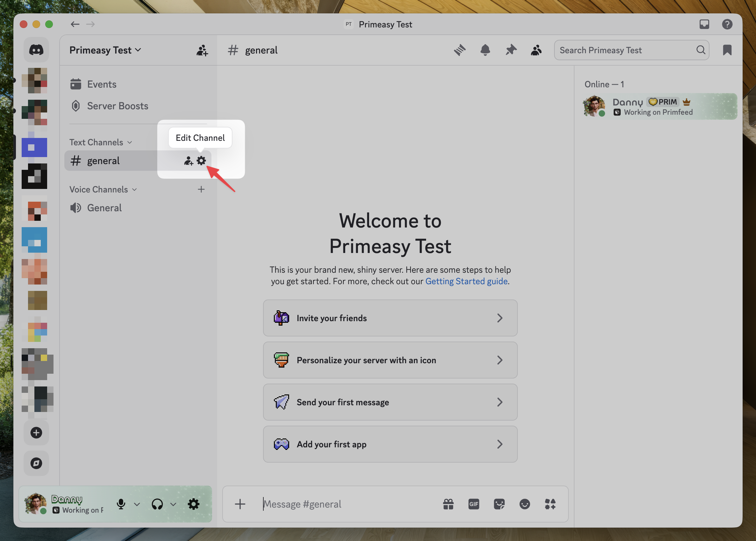Screen dimensions: 756x541
Task: Toggle member list visibility icon
Action: tap(536, 50)
